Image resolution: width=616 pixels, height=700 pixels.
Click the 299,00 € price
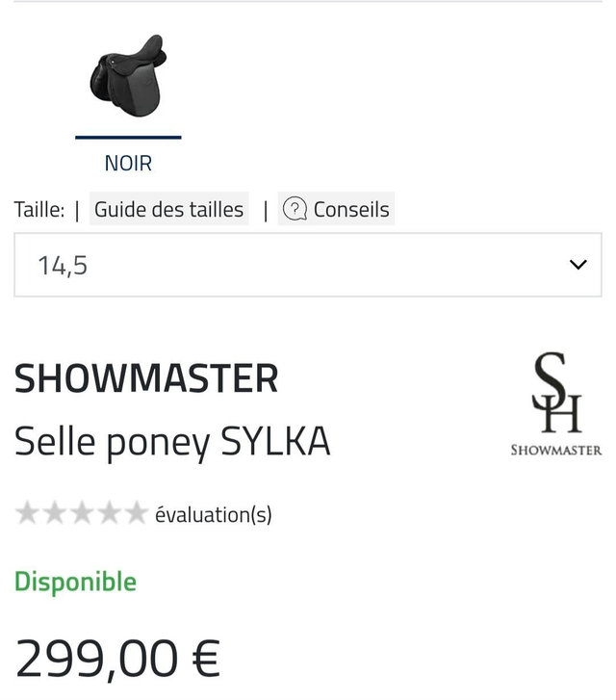[117, 659]
